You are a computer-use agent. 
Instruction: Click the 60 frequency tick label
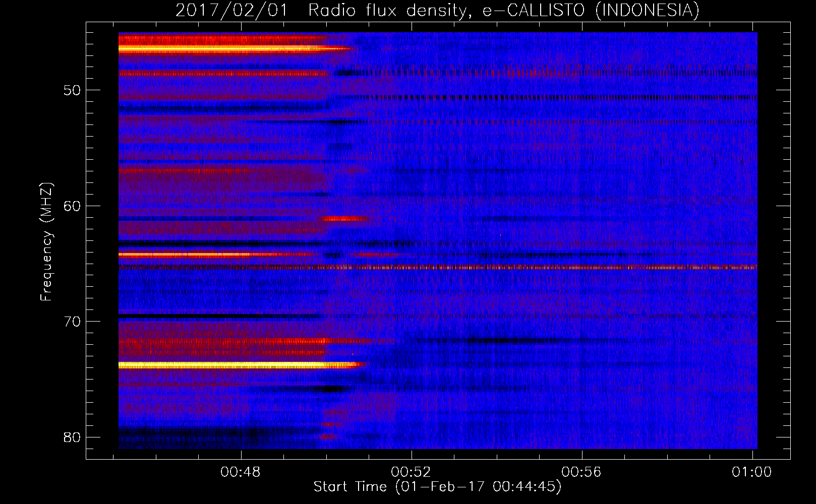click(72, 206)
